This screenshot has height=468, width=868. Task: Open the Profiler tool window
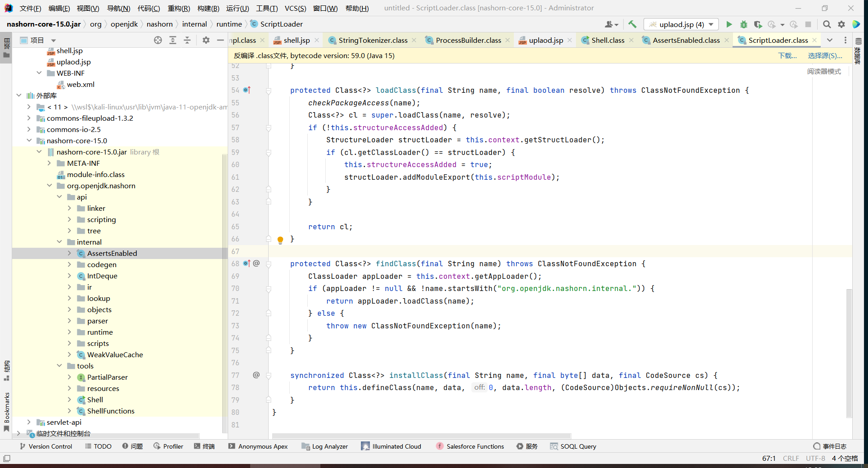[168, 446]
